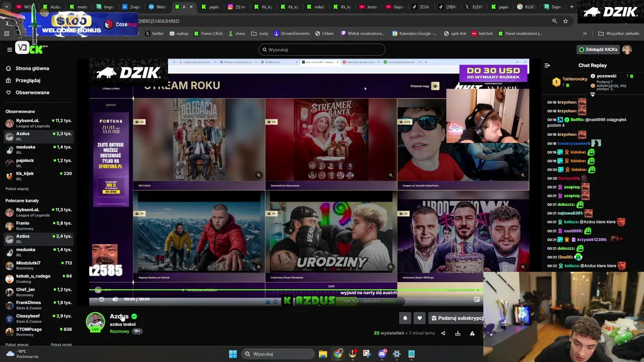Open Wszystkie zakładki folder
This screenshot has height=362, width=644.
point(619,34)
